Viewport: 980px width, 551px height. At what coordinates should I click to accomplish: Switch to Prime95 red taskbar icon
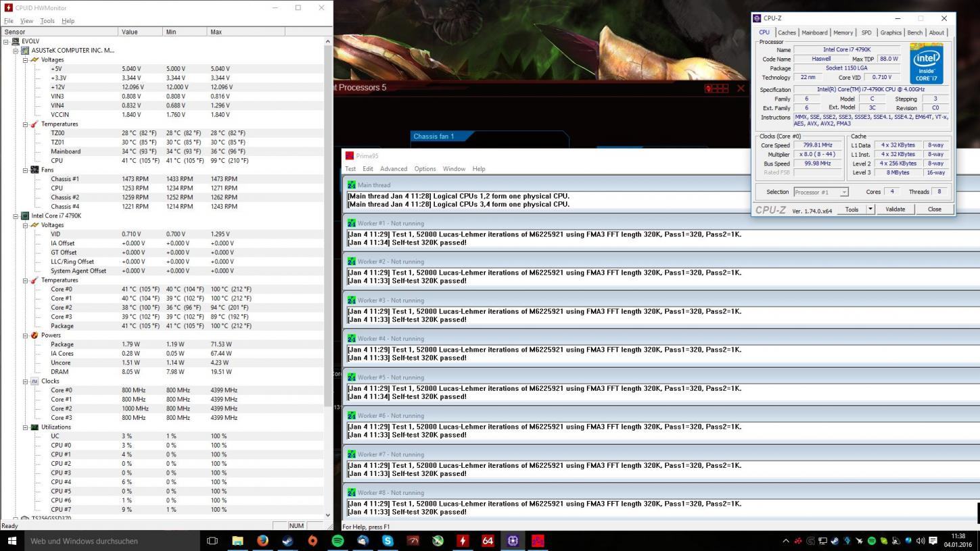tap(538, 541)
